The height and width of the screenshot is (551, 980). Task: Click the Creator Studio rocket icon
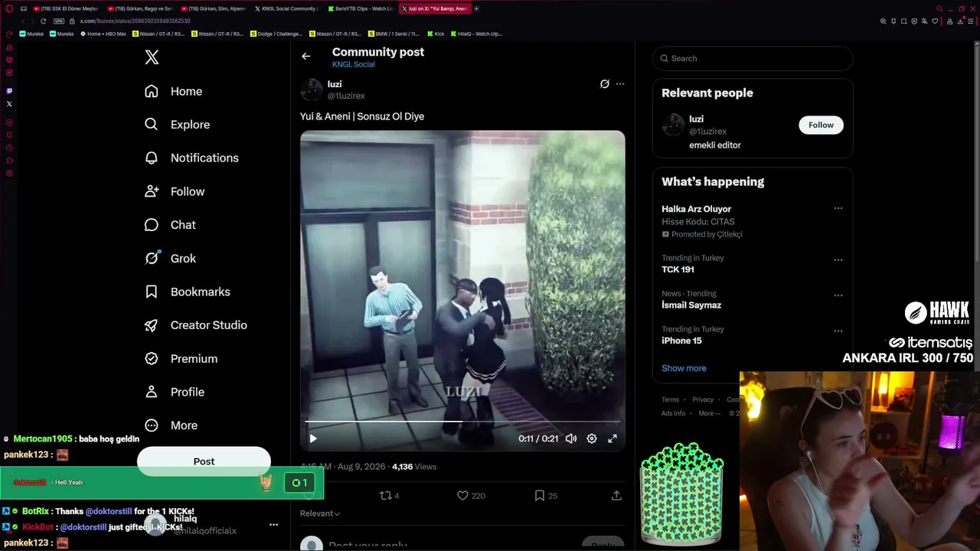click(152, 325)
